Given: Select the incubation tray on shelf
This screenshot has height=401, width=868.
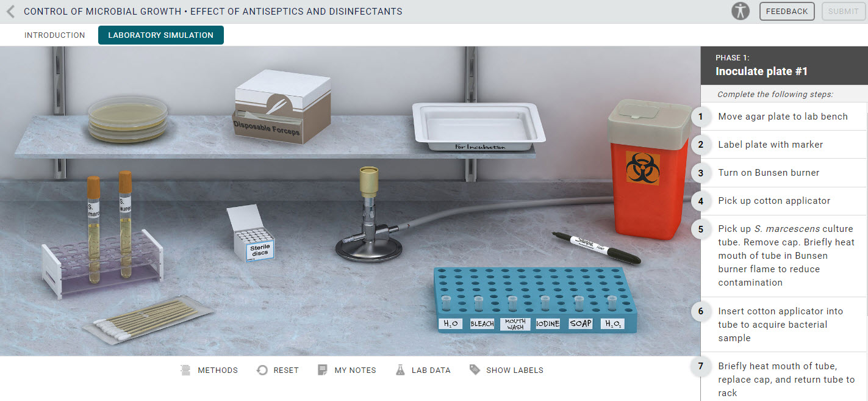Looking at the screenshot, I should click(x=478, y=125).
